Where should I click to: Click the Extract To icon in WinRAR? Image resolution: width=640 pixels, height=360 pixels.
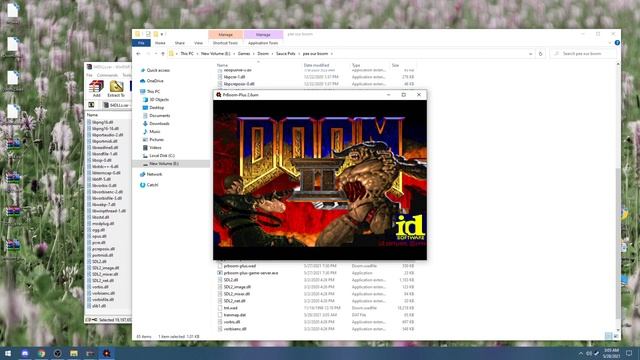[116, 89]
